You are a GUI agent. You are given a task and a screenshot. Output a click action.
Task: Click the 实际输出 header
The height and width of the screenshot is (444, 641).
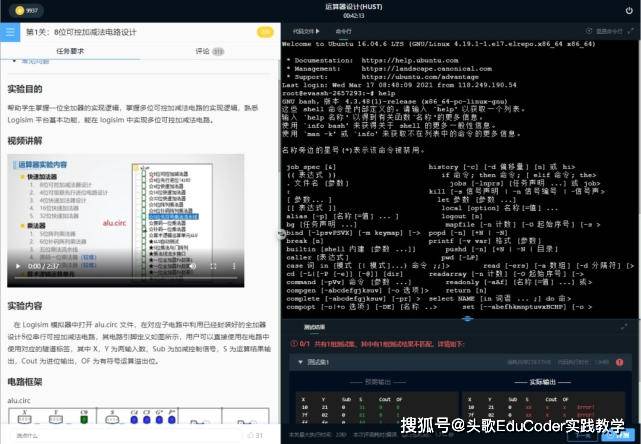[542, 382]
